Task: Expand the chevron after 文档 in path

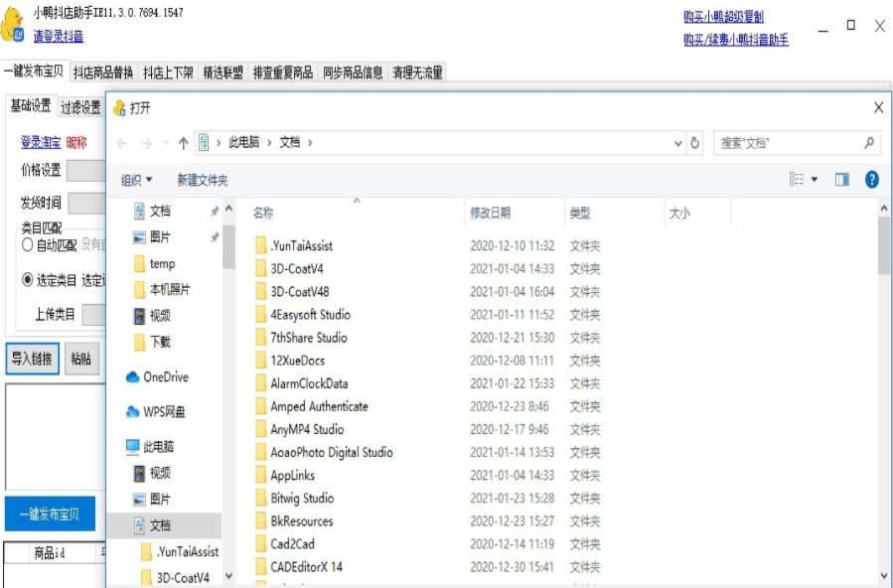Action: (x=310, y=143)
